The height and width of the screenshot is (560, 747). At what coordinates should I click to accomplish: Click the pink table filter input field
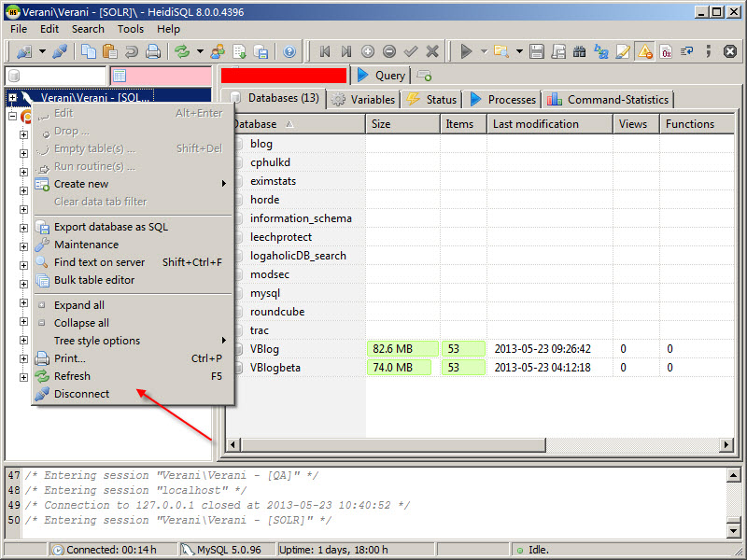(x=161, y=76)
